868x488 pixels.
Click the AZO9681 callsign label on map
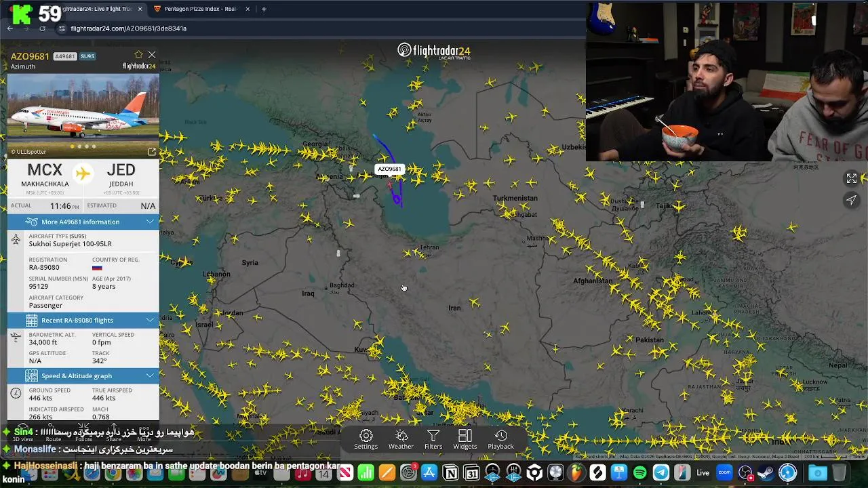click(389, 169)
